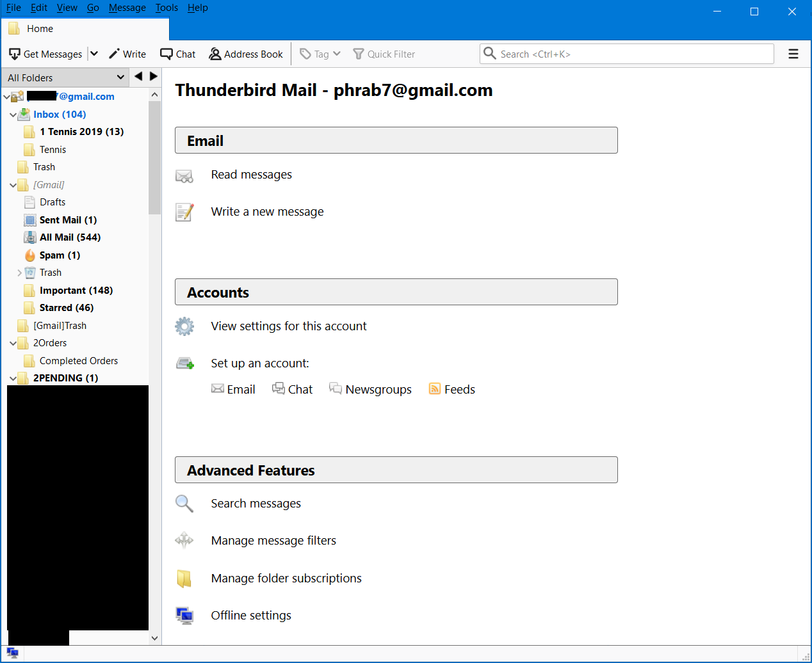Expand the Gmail Trash subfolder
The width and height of the screenshot is (812, 663).
pyautogui.click(x=19, y=273)
